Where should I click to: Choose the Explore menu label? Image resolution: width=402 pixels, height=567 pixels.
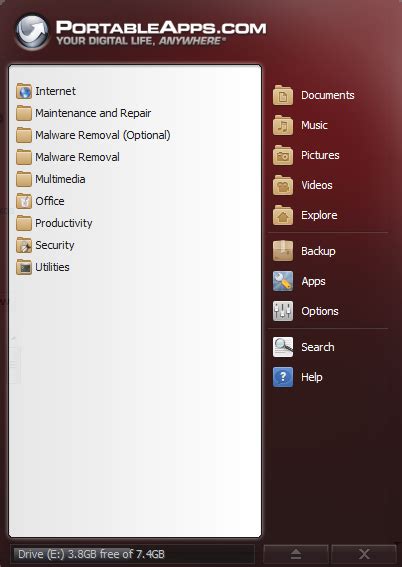pos(319,216)
